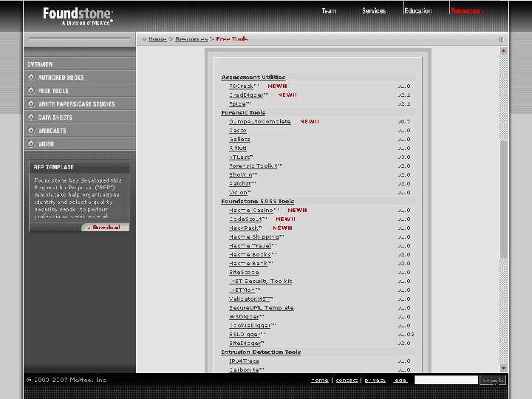Click the footer search input field
Image resolution: width=532 pixels, height=399 pixels.
coord(446,380)
